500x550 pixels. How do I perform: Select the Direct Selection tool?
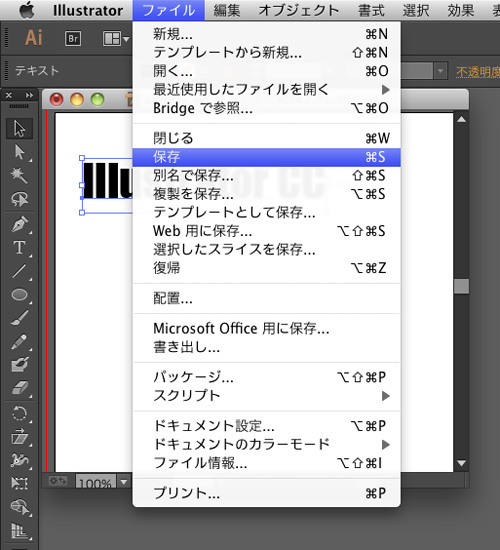click(20, 152)
